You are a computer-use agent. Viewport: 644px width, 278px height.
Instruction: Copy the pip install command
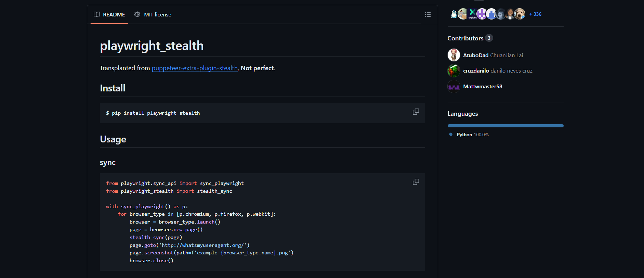click(x=416, y=112)
